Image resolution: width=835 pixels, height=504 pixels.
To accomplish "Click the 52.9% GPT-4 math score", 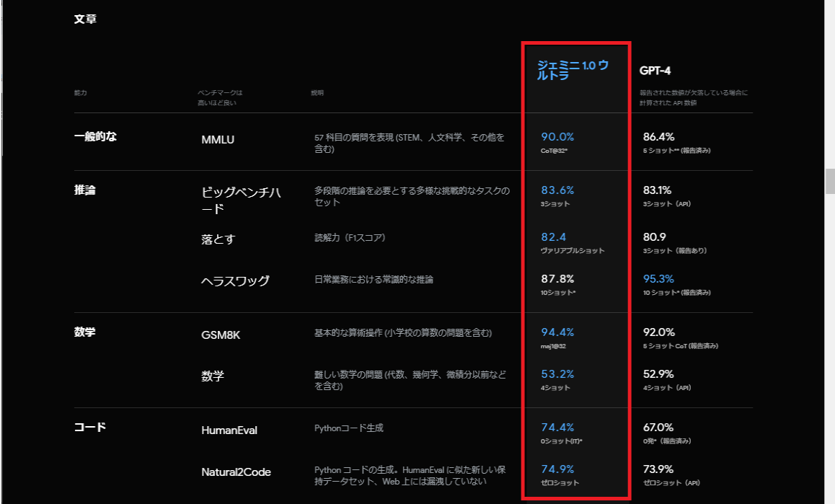I will coord(659,374).
